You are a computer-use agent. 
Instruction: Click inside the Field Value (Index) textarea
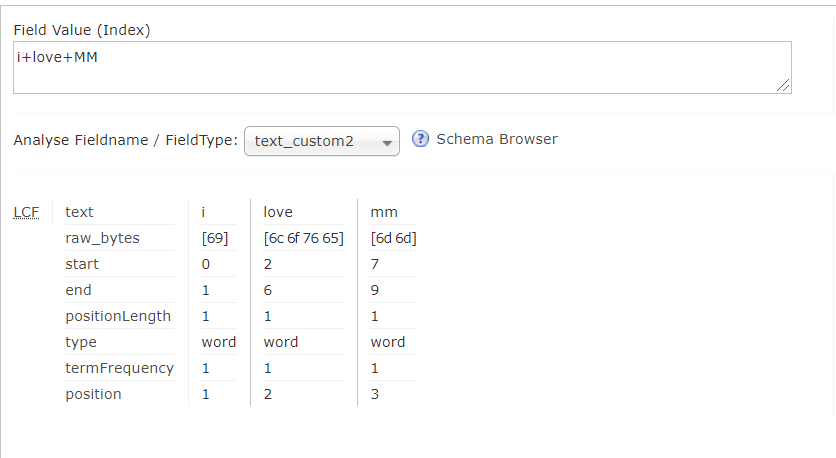[400, 67]
